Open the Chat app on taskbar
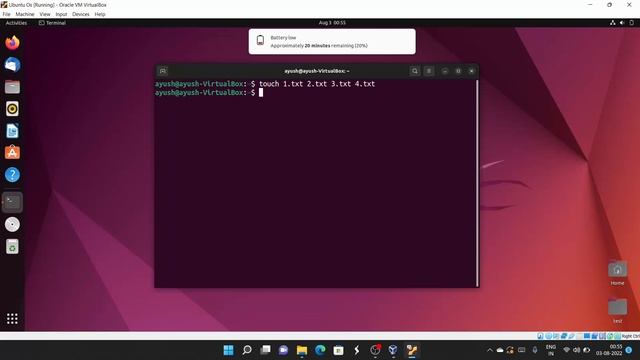Image resolution: width=640 pixels, height=360 pixels. (x=283, y=350)
